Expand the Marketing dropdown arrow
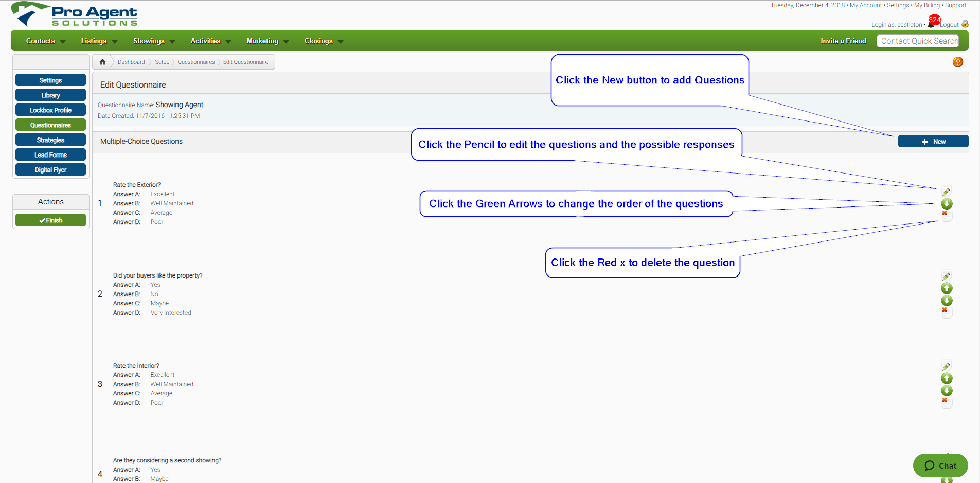The width and height of the screenshot is (980, 483). coord(286,42)
